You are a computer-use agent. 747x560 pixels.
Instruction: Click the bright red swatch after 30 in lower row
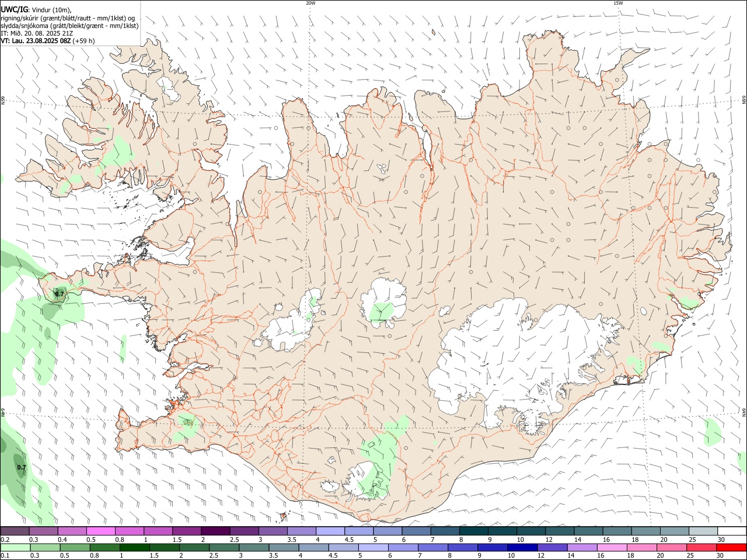[731, 548]
